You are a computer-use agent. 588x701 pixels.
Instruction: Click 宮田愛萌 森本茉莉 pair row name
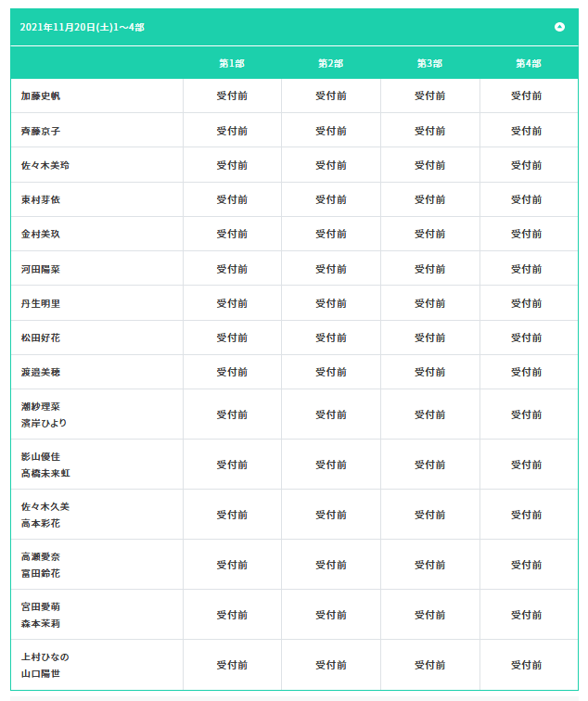40,615
